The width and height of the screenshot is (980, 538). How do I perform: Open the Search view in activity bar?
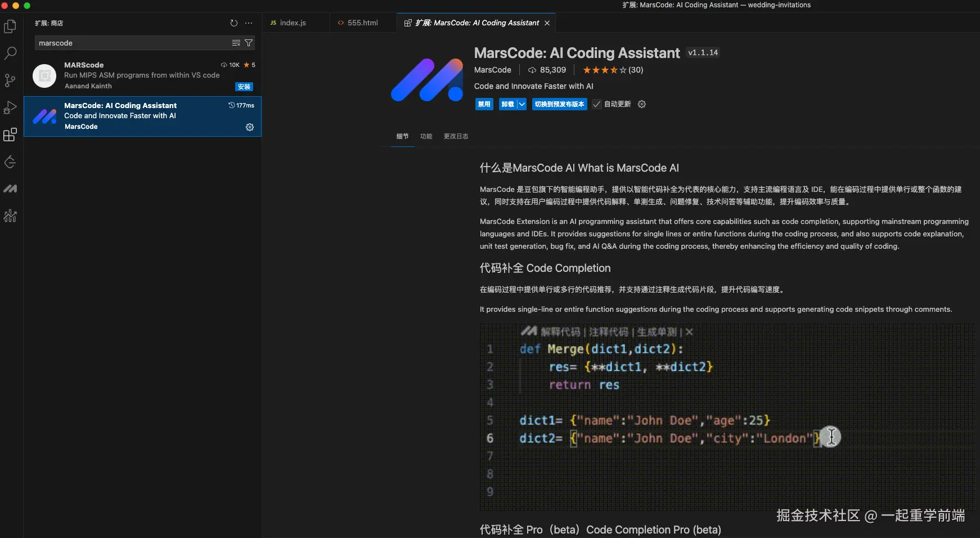[x=10, y=53]
